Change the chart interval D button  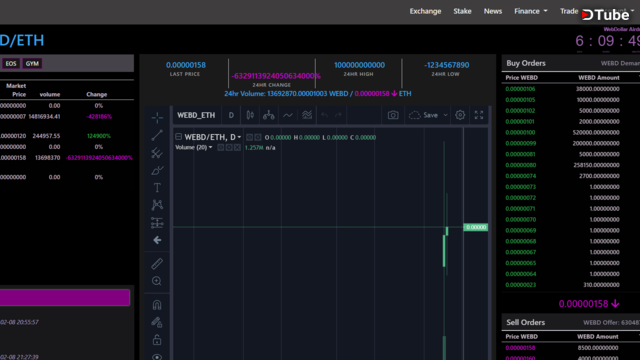click(231, 116)
